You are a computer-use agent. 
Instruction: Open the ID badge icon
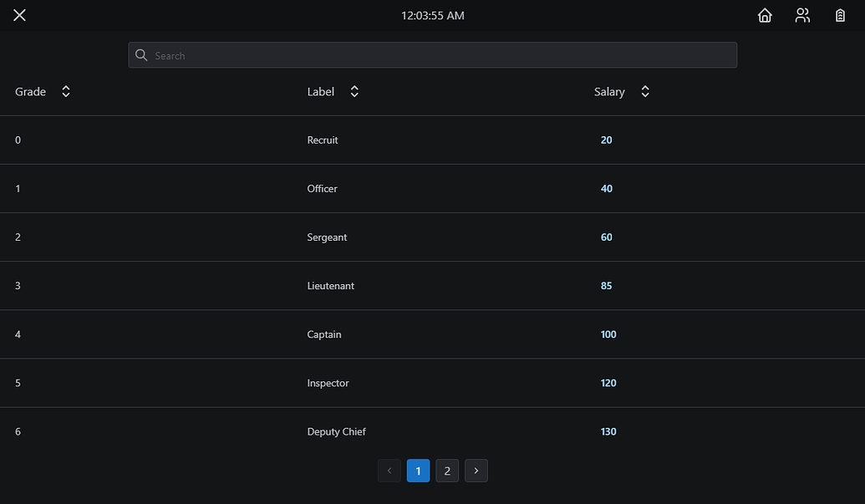point(840,15)
